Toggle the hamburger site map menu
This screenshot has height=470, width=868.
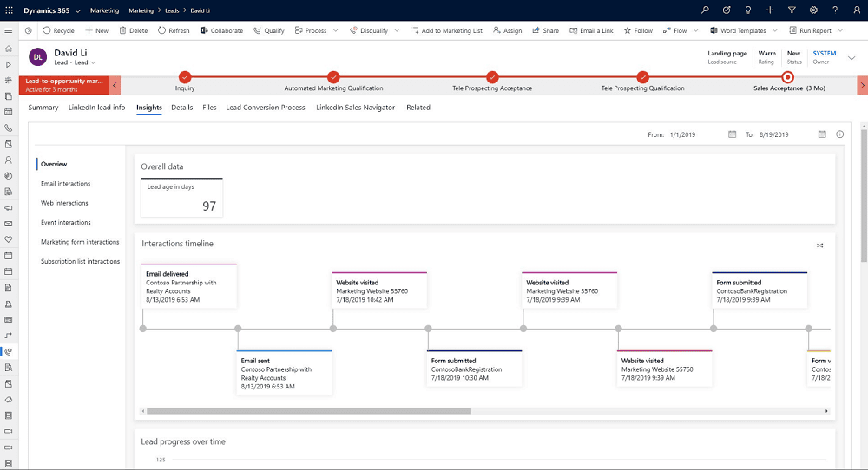(9, 30)
